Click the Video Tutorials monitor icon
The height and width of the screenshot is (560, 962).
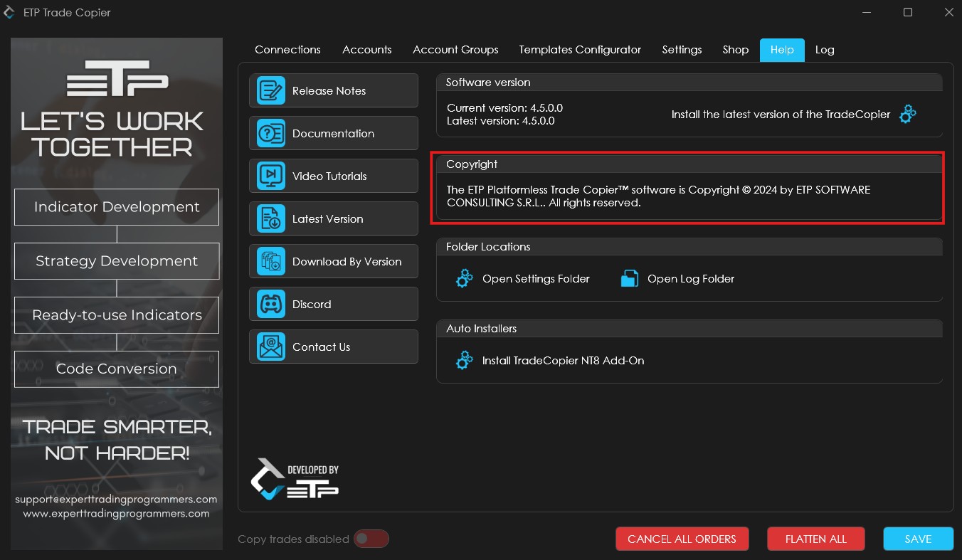click(x=270, y=176)
